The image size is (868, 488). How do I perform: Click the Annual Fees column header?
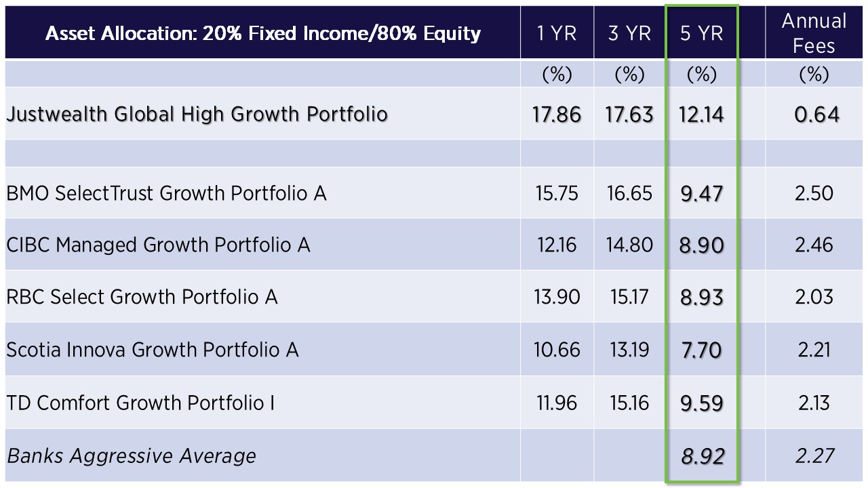[x=814, y=33]
